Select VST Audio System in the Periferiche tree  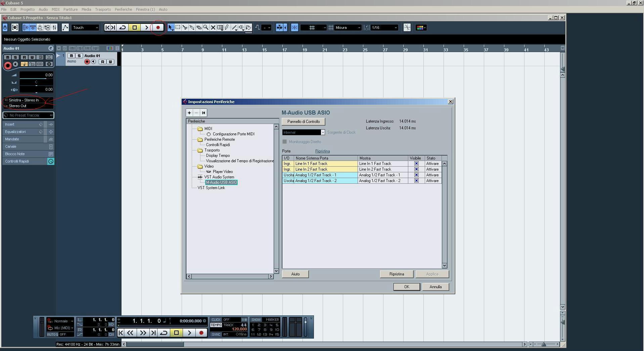[x=219, y=177]
